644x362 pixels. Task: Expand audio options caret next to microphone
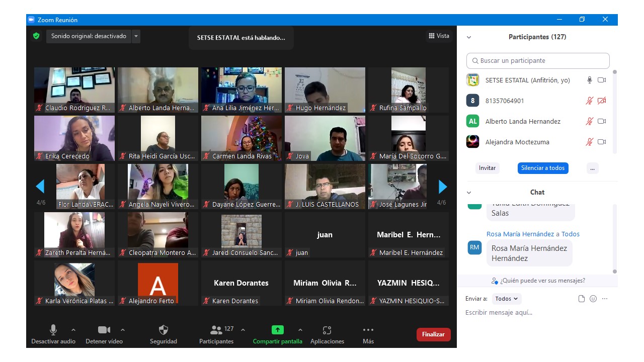pos(73,330)
